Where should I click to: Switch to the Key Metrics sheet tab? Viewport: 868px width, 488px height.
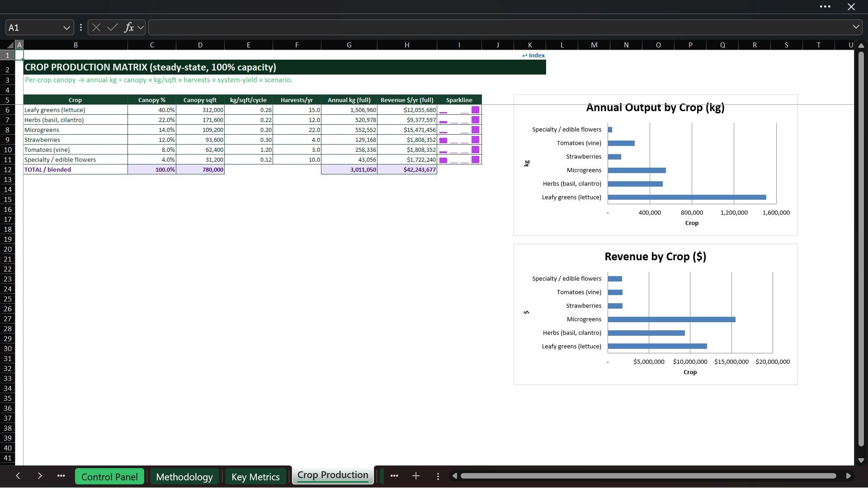coord(255,477)
